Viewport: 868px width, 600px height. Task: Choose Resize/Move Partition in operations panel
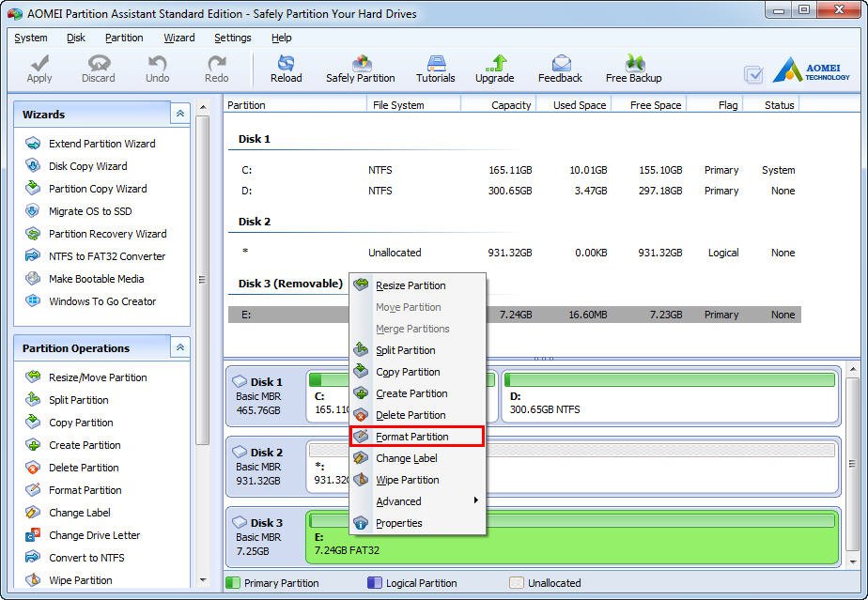[86, 377]
